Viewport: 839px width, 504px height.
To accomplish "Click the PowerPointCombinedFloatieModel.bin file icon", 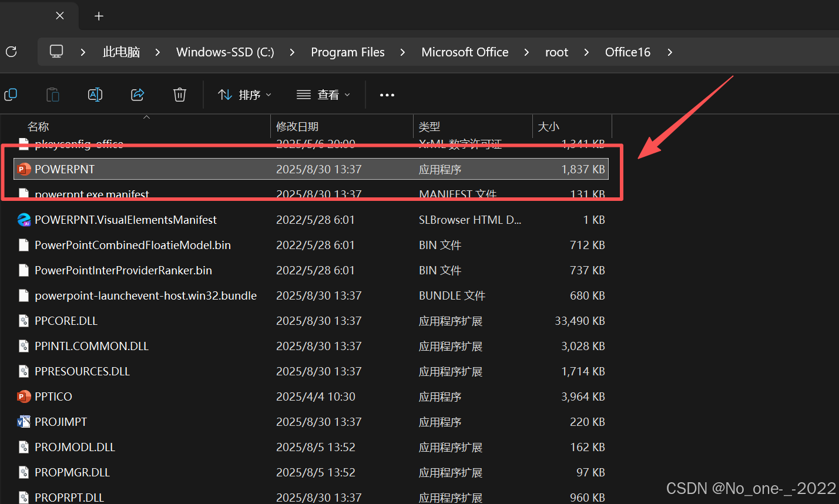I will (24, 245).
